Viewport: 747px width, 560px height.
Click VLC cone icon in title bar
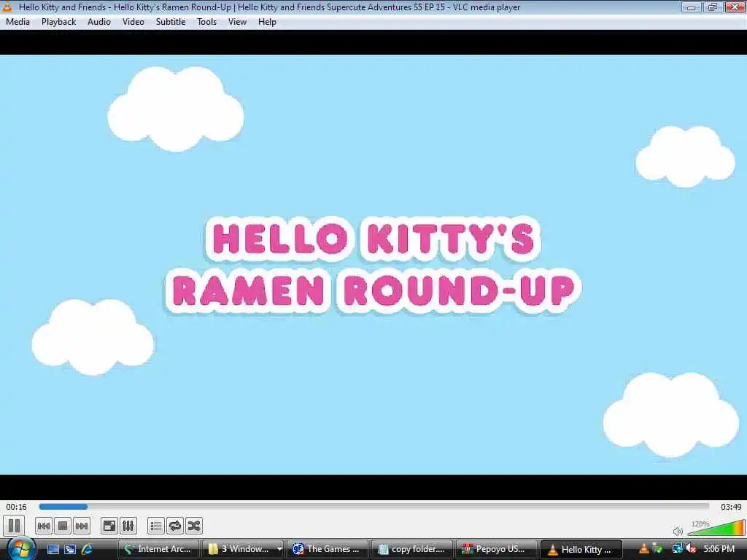(7, 7)
